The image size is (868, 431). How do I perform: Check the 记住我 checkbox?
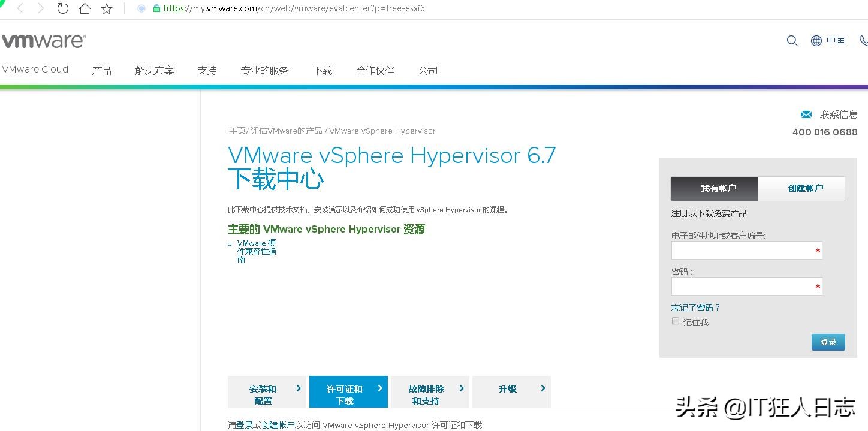pos(676,321)
